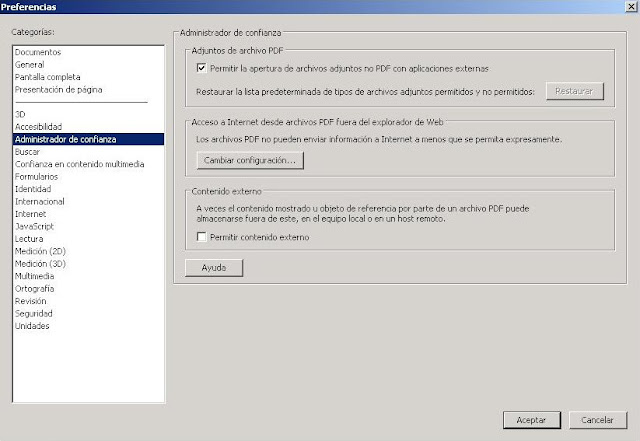Uncheck Permitir la apertura de archivos adjuntos
640x441 pixels.
[x=201, y=68]
